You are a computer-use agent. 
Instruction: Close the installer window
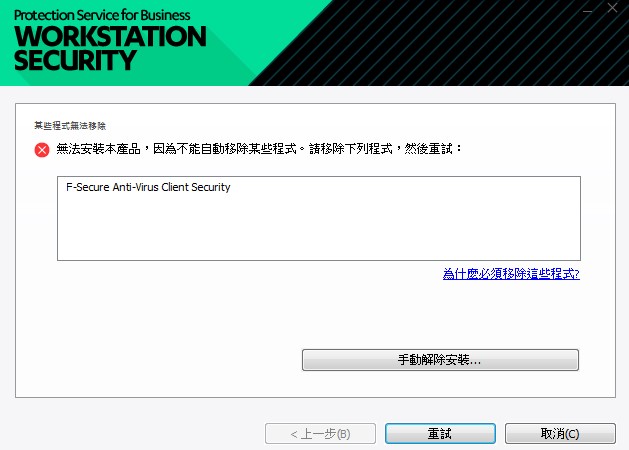coord(612,8)
